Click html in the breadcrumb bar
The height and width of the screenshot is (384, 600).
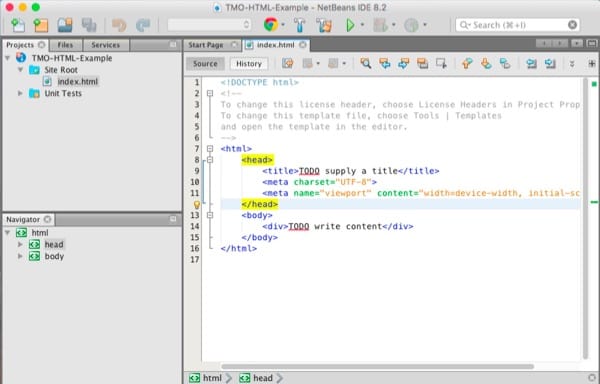[206, 378]
